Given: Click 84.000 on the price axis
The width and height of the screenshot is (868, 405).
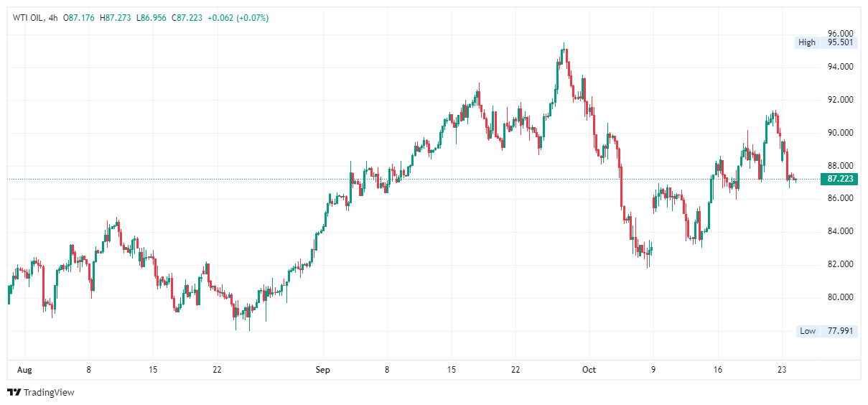Looking at the screenshot, I should [x=840, y=231].
